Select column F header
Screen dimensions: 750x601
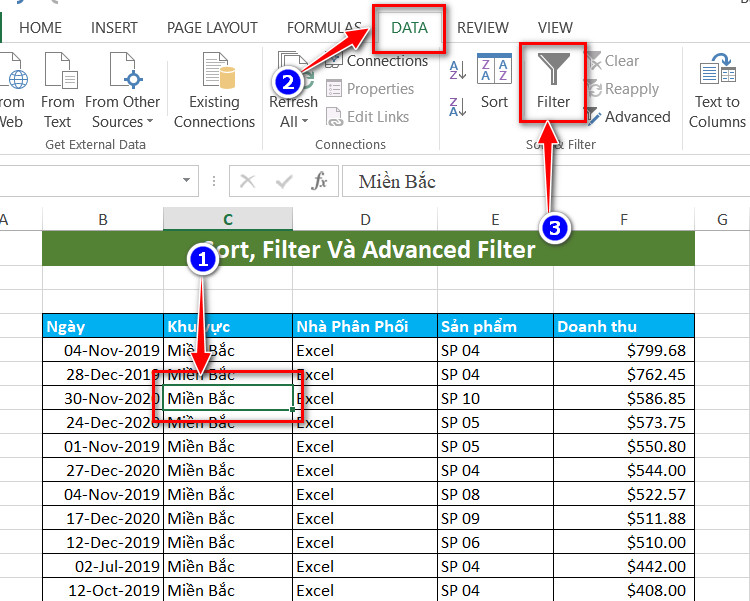[624, 220]
